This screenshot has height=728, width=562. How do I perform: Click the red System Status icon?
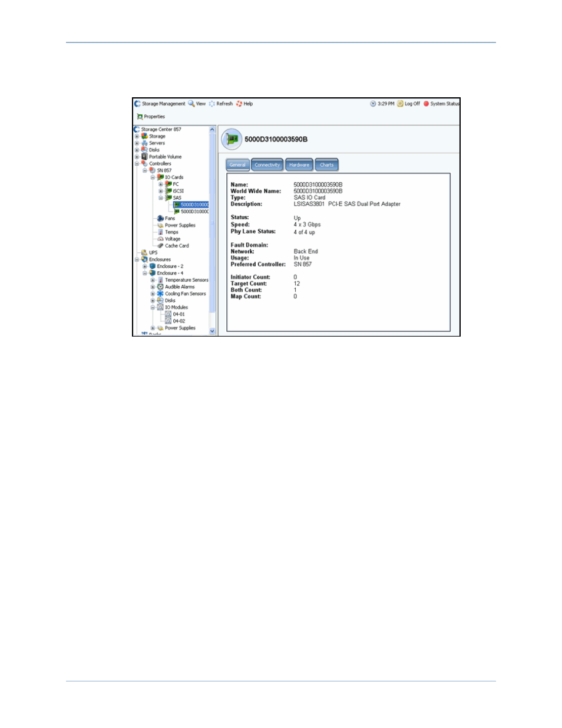pos(426,104)
